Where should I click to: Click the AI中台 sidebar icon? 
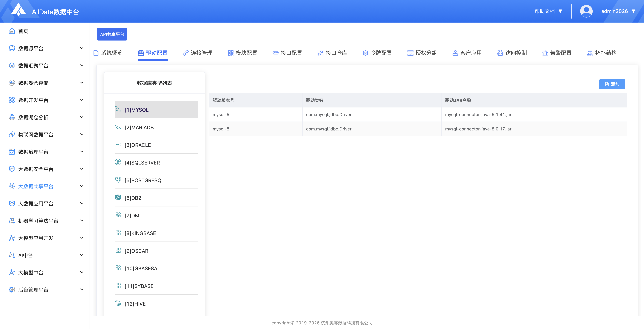coord(12,255)
